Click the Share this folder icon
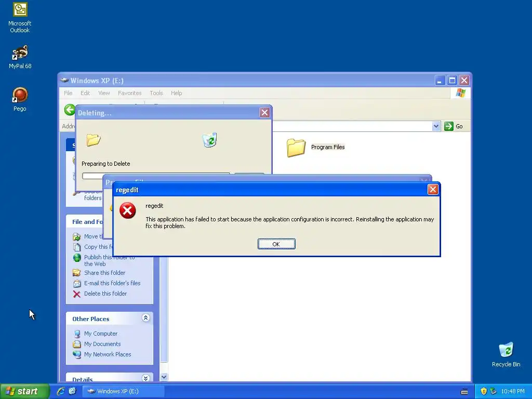The width and height of the screenshot is (532, 399). pyautogui.click(x=77, y=273)
